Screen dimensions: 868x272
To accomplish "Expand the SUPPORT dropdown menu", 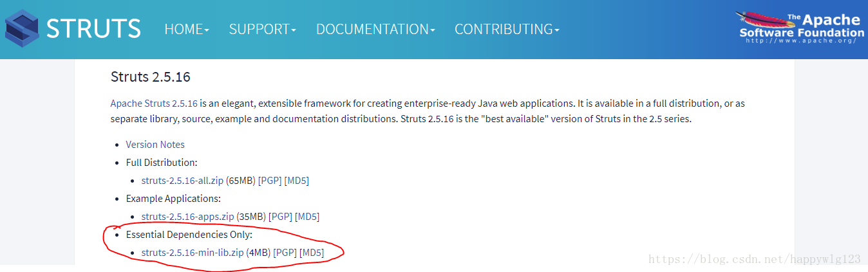I will (x=263, y=30).
